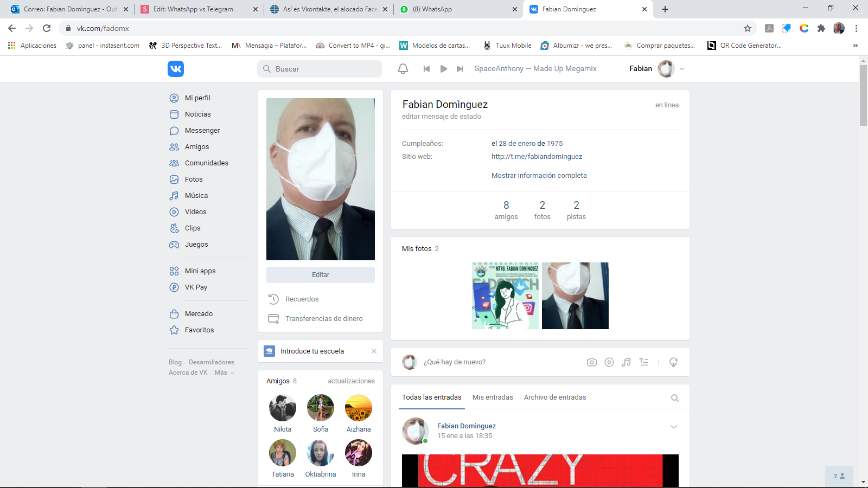
Task: Play the SpaceAnthony track
Action: tap(444, 69)
